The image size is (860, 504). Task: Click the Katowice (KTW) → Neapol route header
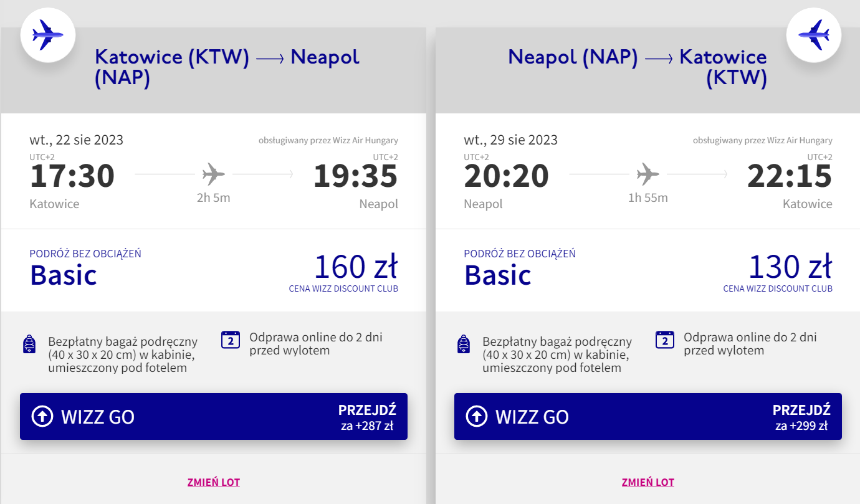(227, 68)
